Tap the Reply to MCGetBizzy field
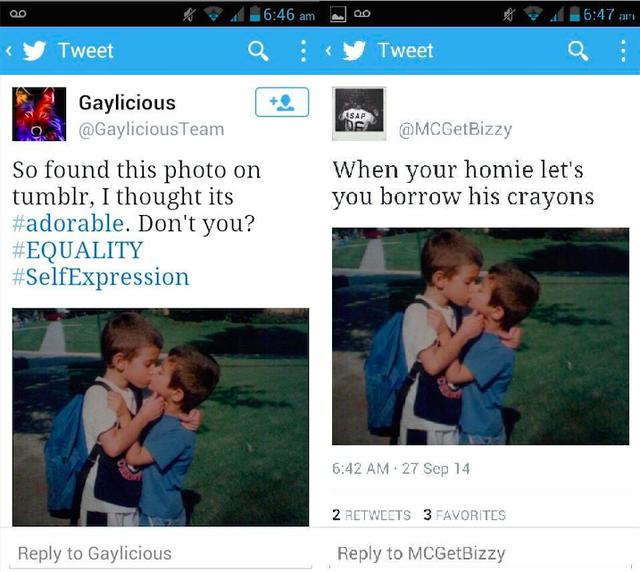The image size is (640, 572). pos(480,554)
